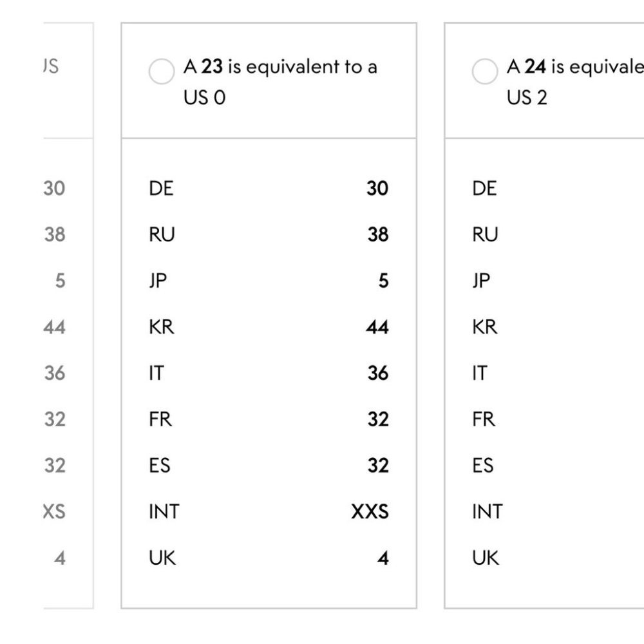The height and width of the screenshot is (644, 644).
Task: Select the size 24 radio button
Action: click(485, 71)
